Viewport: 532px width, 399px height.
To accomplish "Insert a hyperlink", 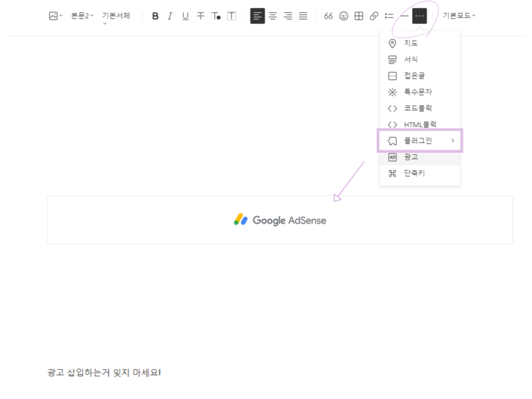I will coord(374,16).
